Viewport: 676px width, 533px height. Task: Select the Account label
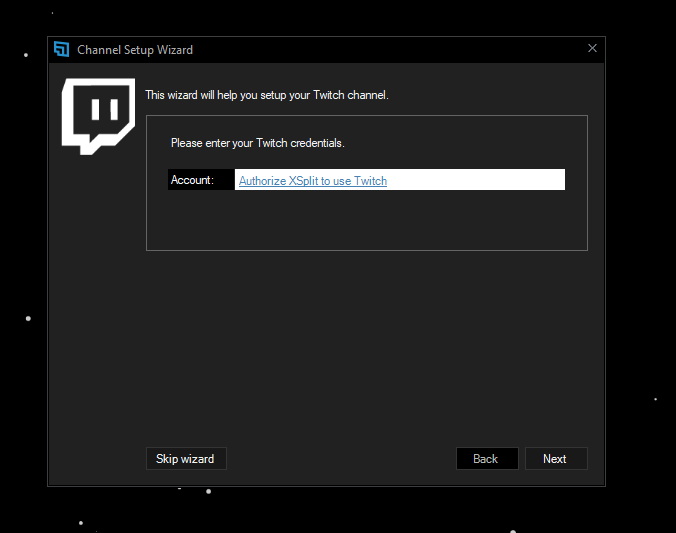[x=192, y=180]
